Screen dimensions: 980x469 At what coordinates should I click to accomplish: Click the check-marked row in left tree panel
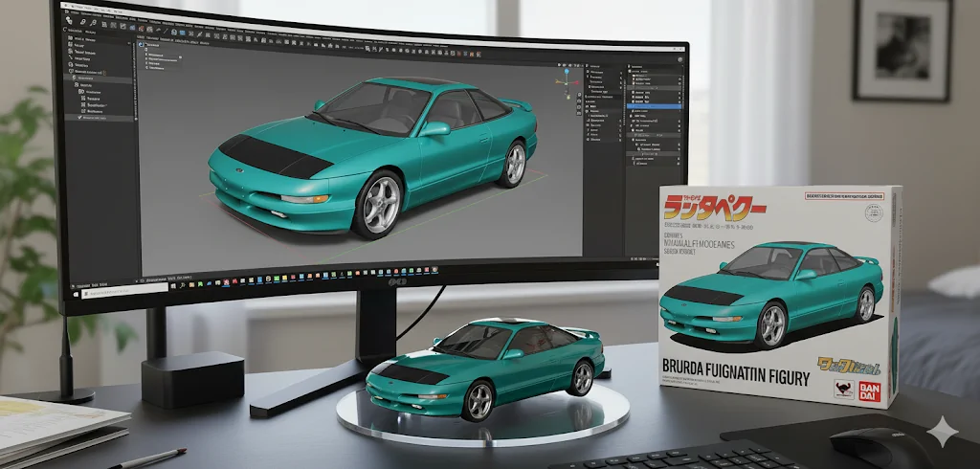[99, 118]
